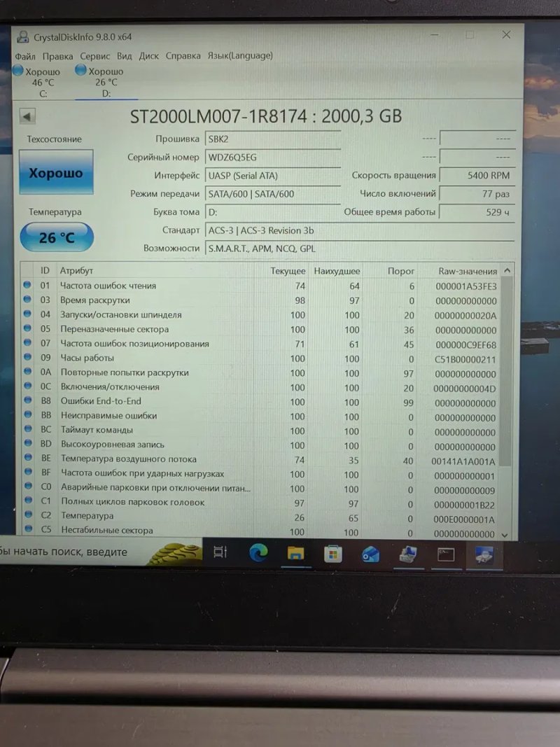Open Microsoft Store from the taskbar

click(x=333, y=554)
